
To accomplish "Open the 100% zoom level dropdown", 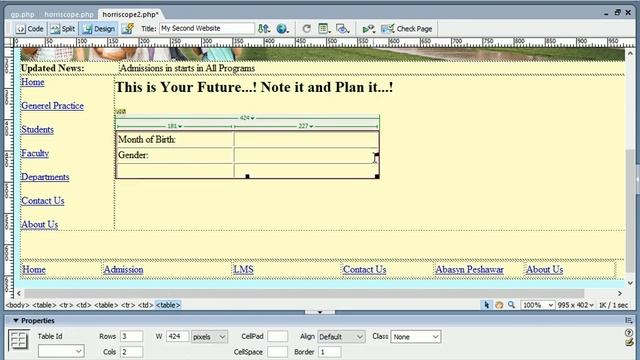I will tap(538, 305).
